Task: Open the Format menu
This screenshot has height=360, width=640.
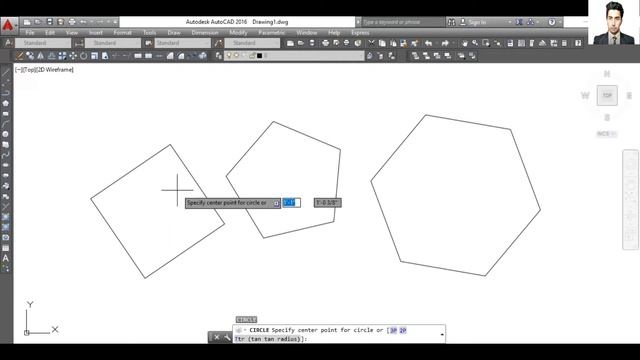Action: [x=122, y=33]
